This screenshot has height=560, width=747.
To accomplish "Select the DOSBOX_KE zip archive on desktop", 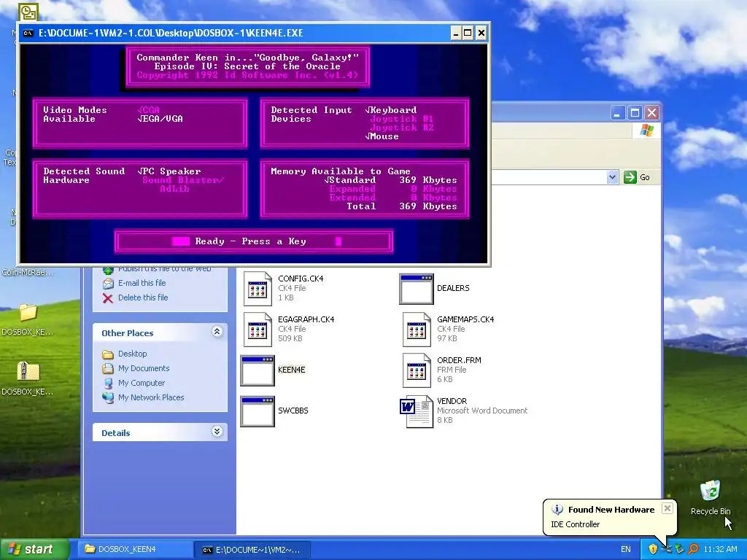I will coord(28,371).
